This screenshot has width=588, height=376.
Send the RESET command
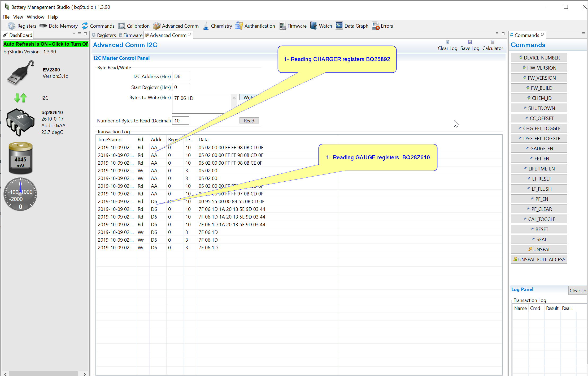[x=539, y=229]
